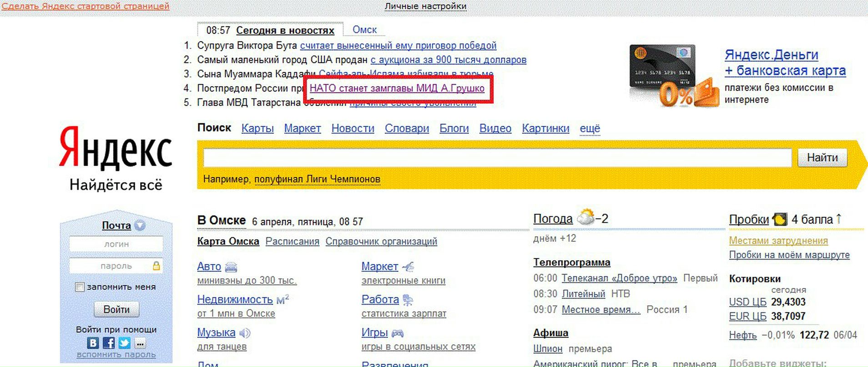
Task: Open Личные настройки
Action: click(x=425, y=6)
